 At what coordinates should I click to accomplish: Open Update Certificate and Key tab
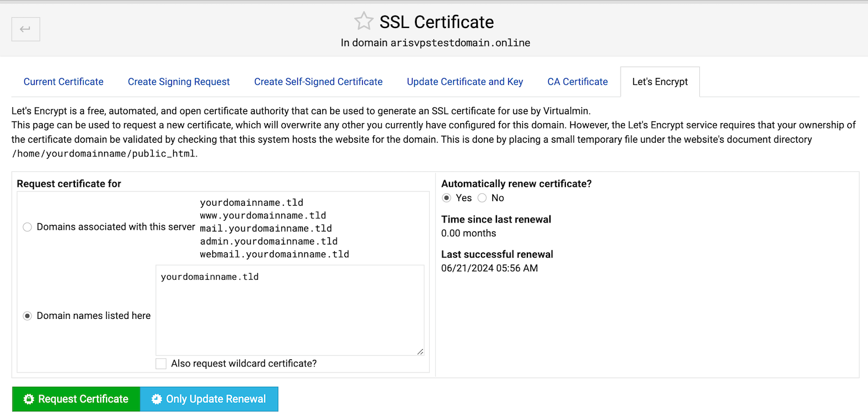point(465,82)
